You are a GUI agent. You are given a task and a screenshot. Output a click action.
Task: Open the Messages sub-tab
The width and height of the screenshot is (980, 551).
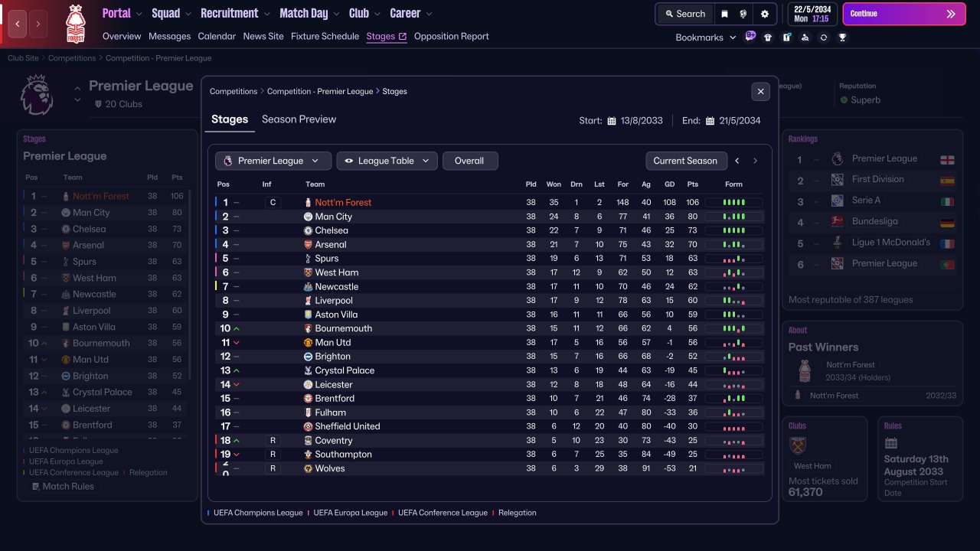169,36
